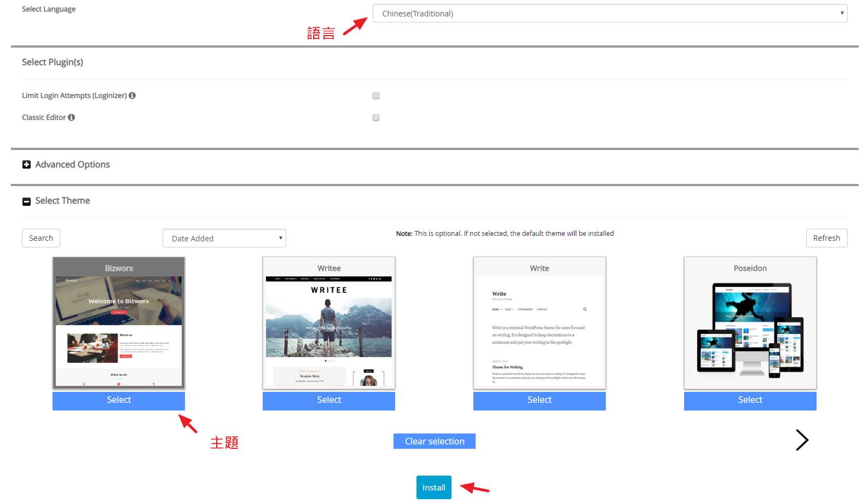This screenshot has width=868, height=503.
Task: Choose Select under Writee theme
Action: (x=329, y=400)
